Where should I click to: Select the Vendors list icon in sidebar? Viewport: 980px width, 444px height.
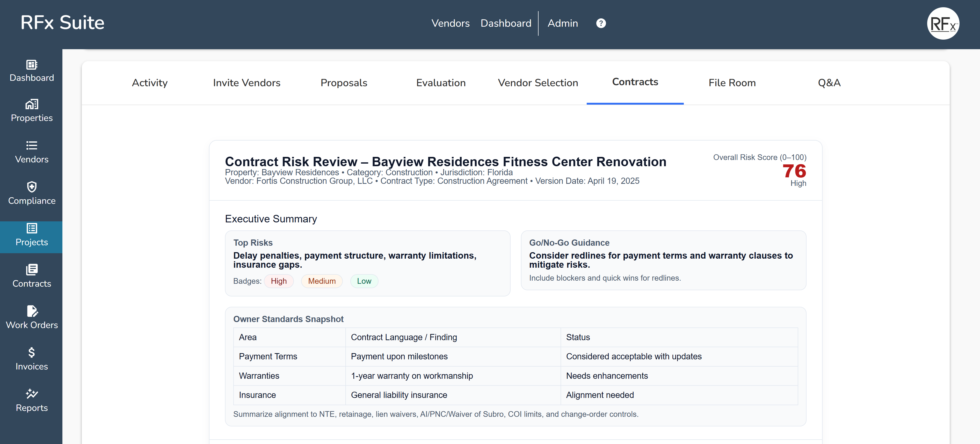tap(32, 145)
